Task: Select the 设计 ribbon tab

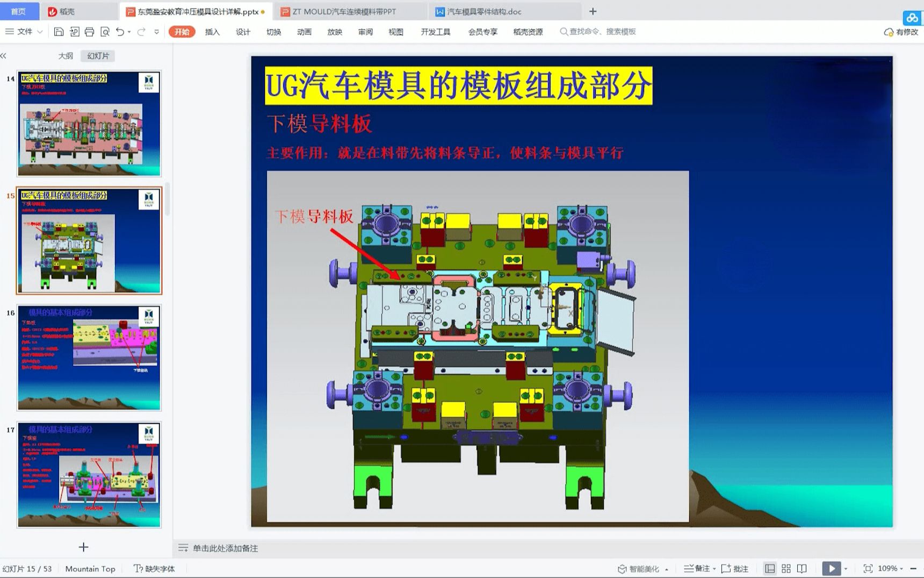Action: point(243,32)
